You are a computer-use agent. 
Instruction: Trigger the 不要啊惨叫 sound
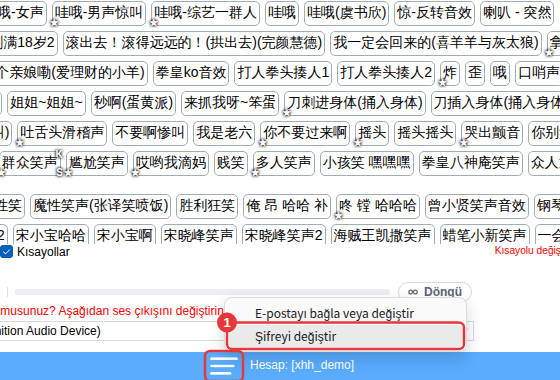coord(150,133)
